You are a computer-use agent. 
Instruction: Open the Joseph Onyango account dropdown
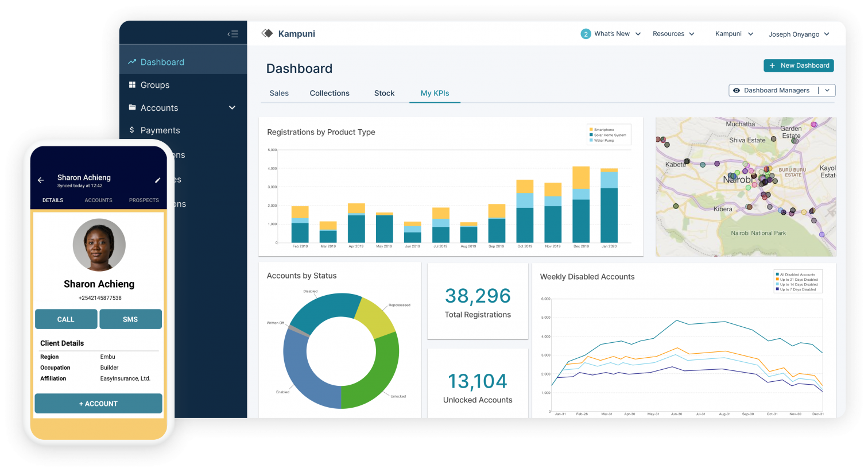(799, 34)
